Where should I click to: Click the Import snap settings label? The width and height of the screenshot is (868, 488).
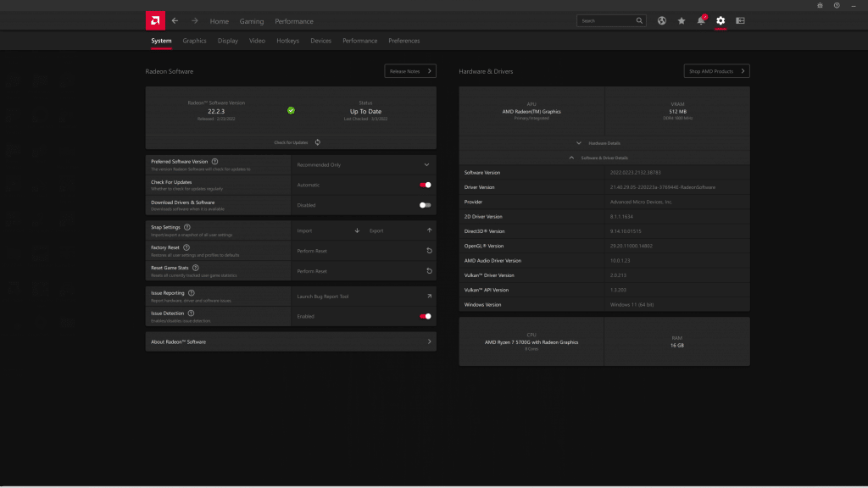[304, 230]
